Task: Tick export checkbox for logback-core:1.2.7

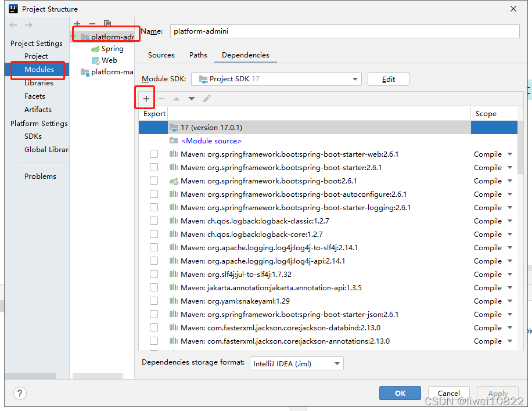Action: 154,234
